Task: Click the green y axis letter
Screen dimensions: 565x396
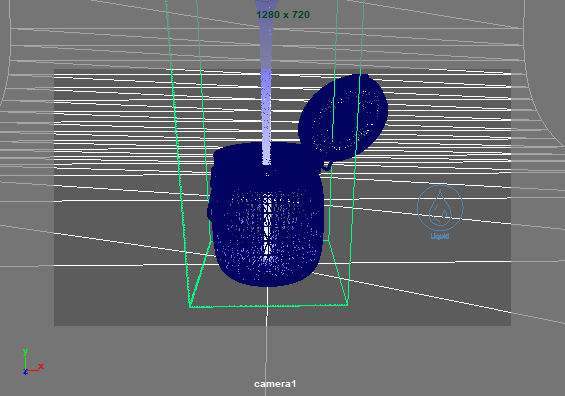Action: tap(25, 351)
